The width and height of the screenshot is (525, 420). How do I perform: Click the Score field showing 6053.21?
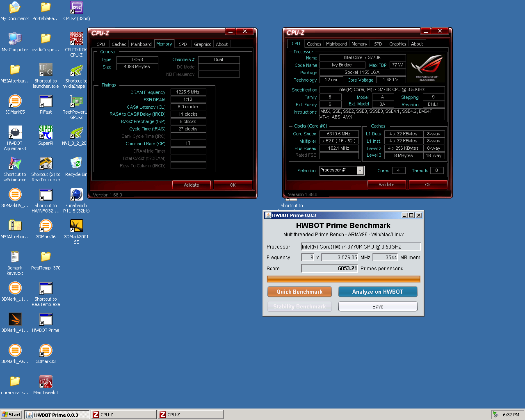click(x=330, y=268)
